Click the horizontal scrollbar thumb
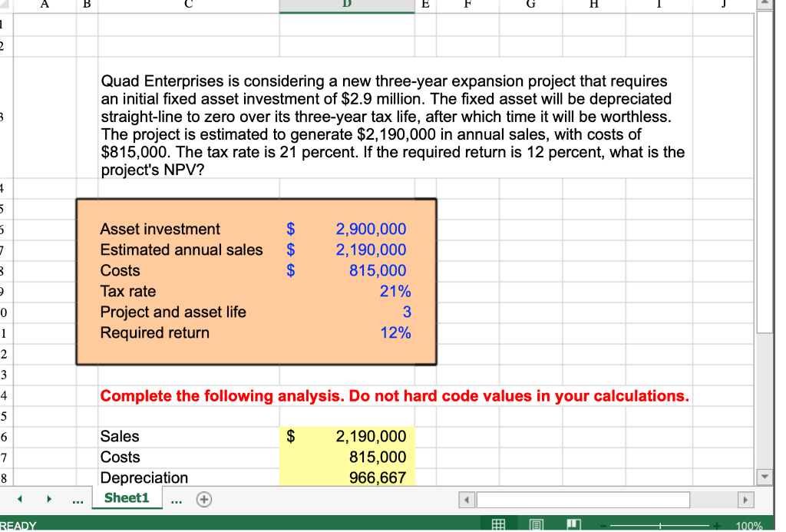The width and height of the screenshot is (786, 532). point(583,500)
